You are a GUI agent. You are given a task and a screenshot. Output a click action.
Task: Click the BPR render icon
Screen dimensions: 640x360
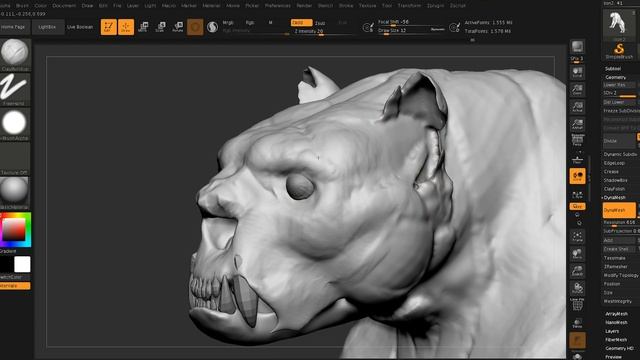click(577, 46)
